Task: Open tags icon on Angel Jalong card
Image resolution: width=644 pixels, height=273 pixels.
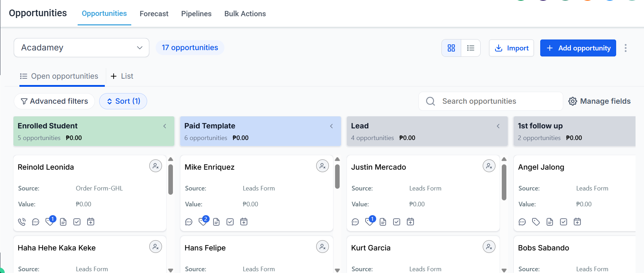Action: pos(536,222)
